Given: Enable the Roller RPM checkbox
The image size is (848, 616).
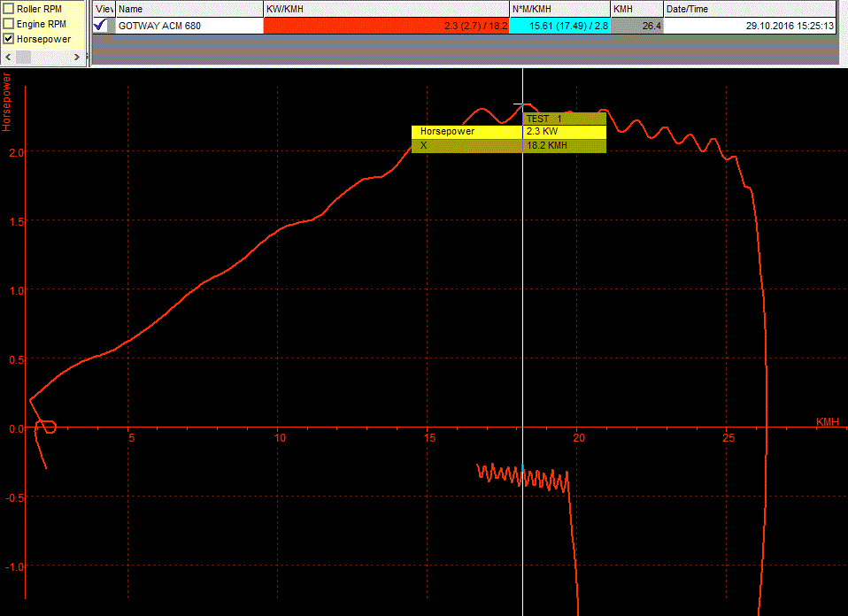Looking at the screenshot, I should tap(9, 8).
